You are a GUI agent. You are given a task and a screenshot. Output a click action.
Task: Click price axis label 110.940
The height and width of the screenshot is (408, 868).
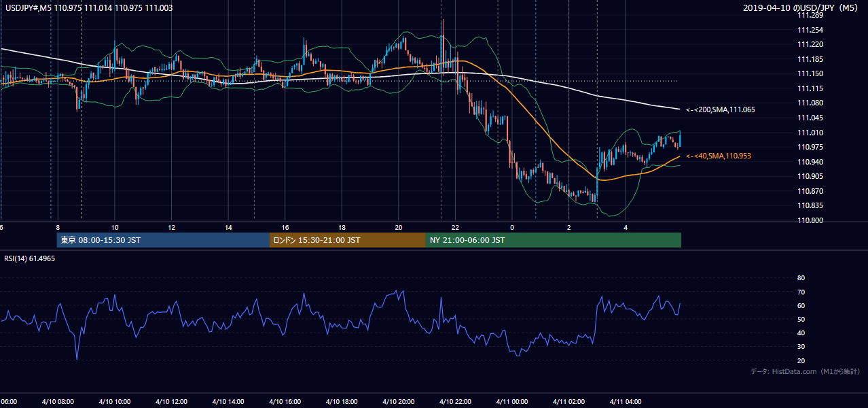pos(811,162)
